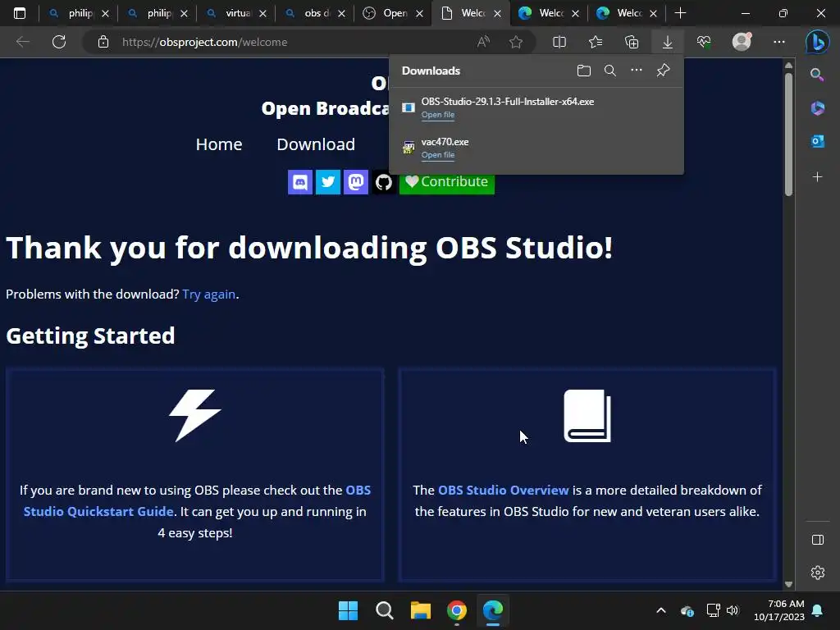Open the OBS Discord icon link
Image resolution: width=840 pixels, height=630 pixels.
pyautogui.click(x=300, y=182)
